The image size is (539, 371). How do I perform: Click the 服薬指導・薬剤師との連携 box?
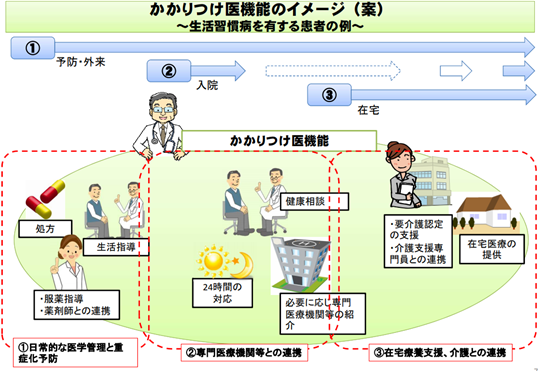77,305
